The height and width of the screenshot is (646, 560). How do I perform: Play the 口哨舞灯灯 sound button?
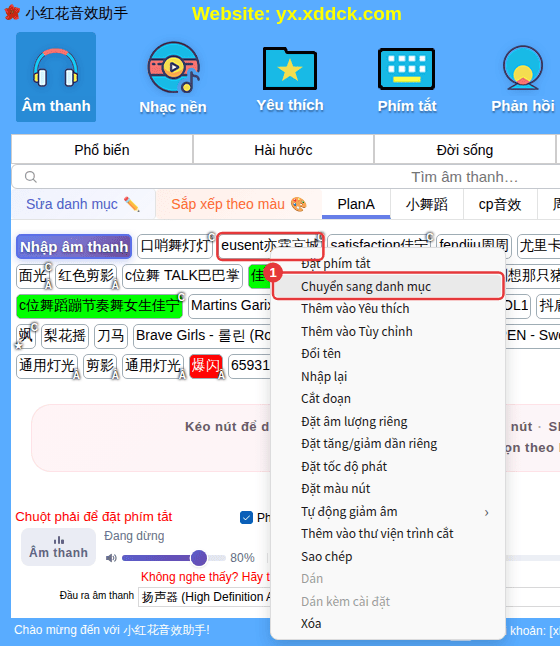pos(175,246)
